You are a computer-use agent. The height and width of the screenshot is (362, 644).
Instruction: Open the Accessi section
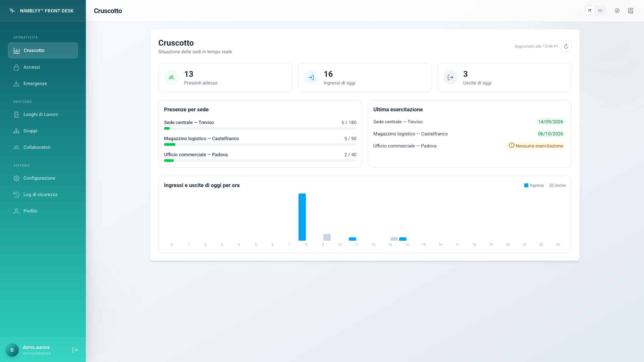click(x=43, y=67)
